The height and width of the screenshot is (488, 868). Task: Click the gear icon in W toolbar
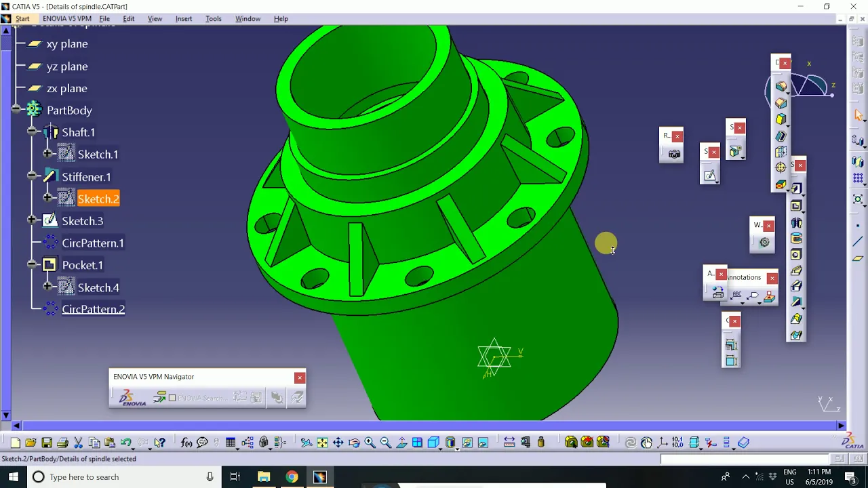point(764,243)
